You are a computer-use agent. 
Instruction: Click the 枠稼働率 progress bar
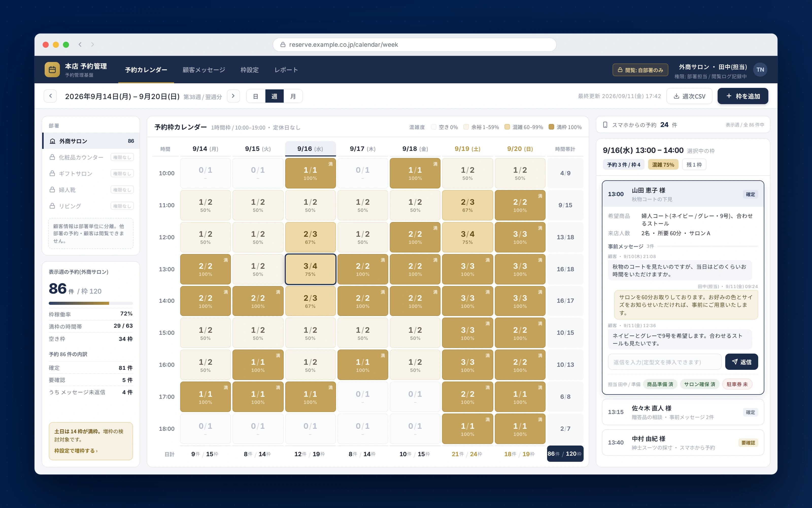tap(91, 303)
